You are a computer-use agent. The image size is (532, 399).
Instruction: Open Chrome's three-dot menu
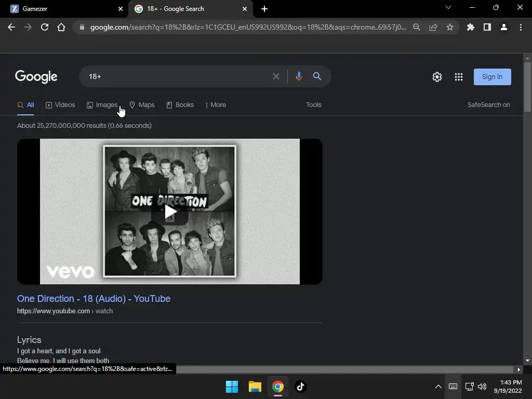pyautogui.click(x=521, y=27)
